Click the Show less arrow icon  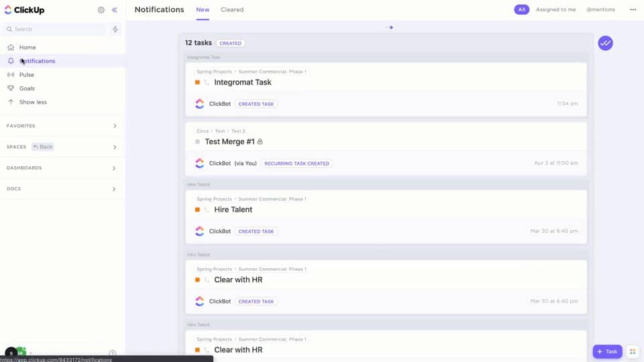tap(11, 102)
